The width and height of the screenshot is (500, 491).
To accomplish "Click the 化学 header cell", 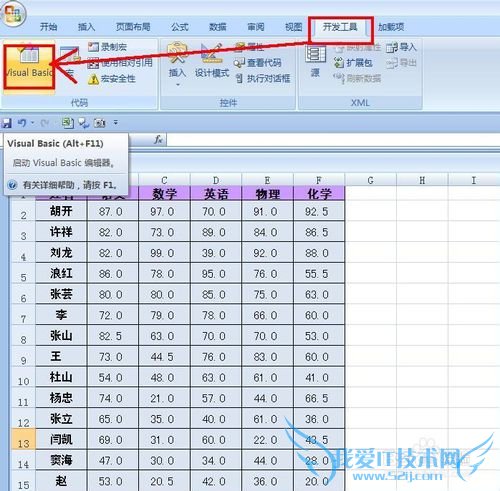I will (x=319, y=193).
